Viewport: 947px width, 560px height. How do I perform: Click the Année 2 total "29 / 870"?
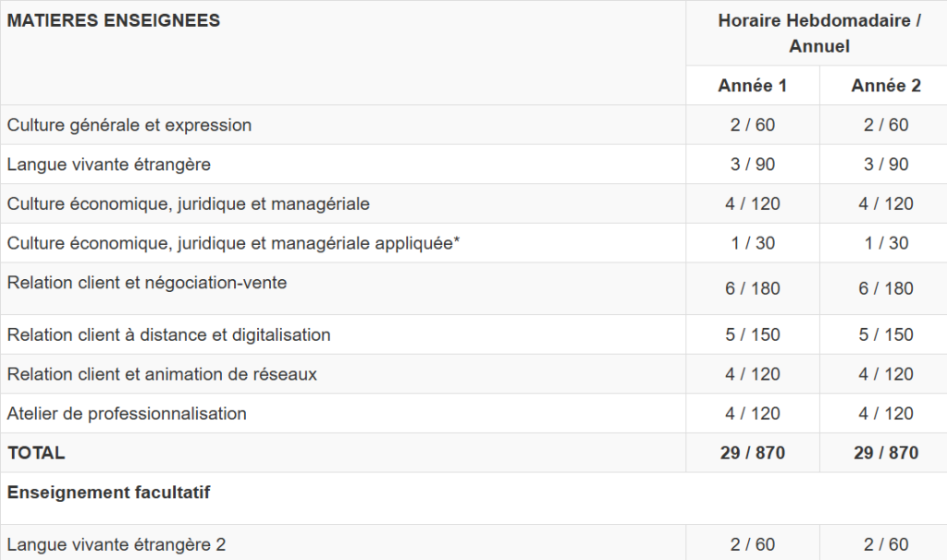tap(885, 453)
